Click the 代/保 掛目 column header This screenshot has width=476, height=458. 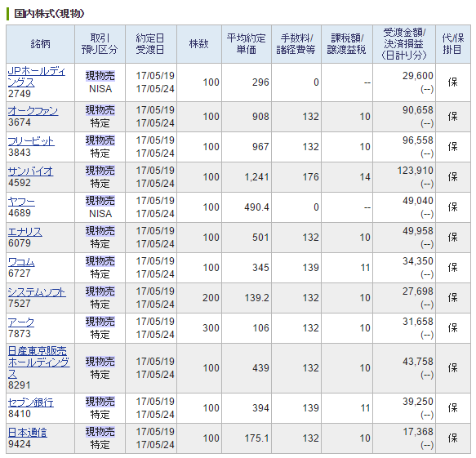click(453, 44)
